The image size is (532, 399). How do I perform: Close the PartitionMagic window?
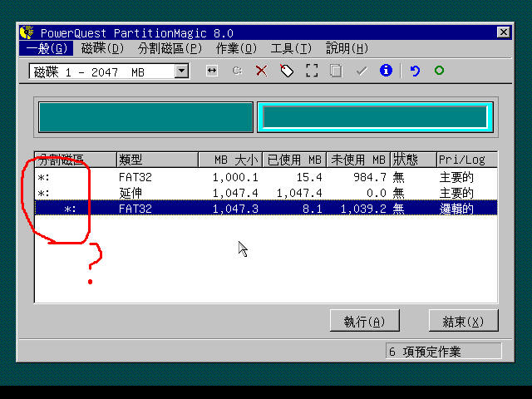point(503,32)
